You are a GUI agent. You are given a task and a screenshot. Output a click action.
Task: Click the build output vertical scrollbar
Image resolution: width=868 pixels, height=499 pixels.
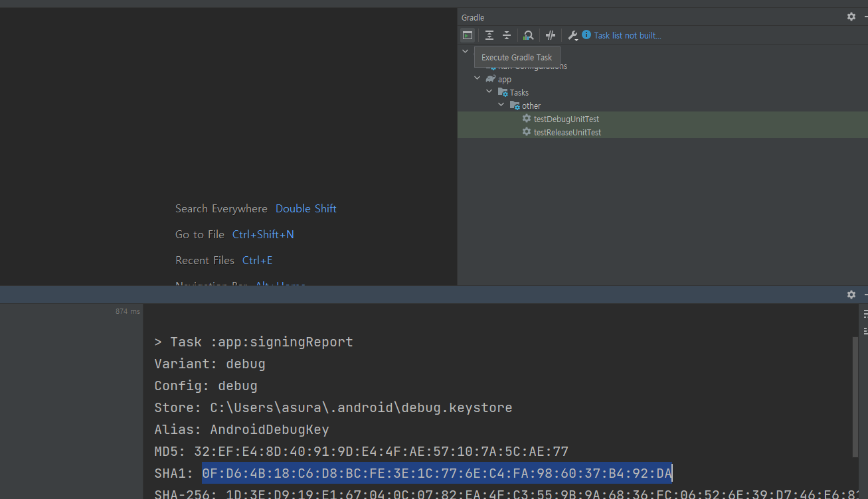(855, 397)
